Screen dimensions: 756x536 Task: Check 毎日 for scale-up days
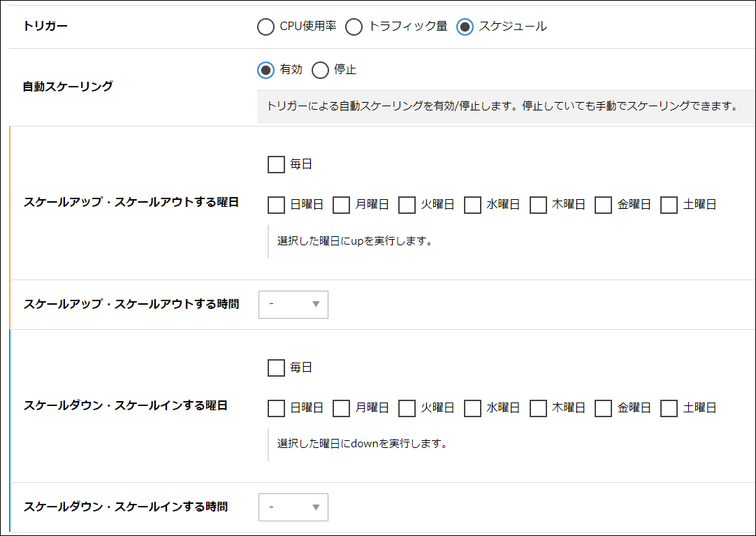(276, 165)
